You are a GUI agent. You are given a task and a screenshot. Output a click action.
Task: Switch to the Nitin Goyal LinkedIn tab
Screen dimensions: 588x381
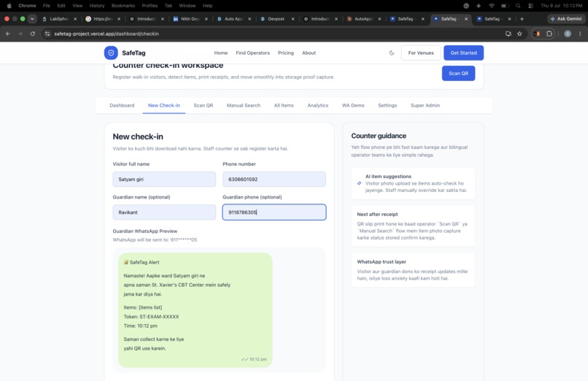click(x=190, y=19)
